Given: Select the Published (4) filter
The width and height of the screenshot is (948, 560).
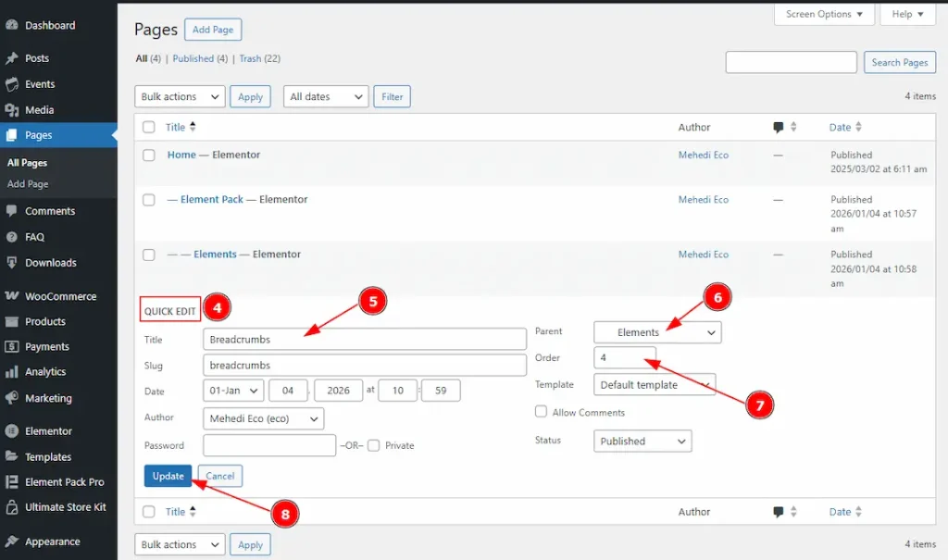Looking at the screenshot, I should tap(200, 58).
